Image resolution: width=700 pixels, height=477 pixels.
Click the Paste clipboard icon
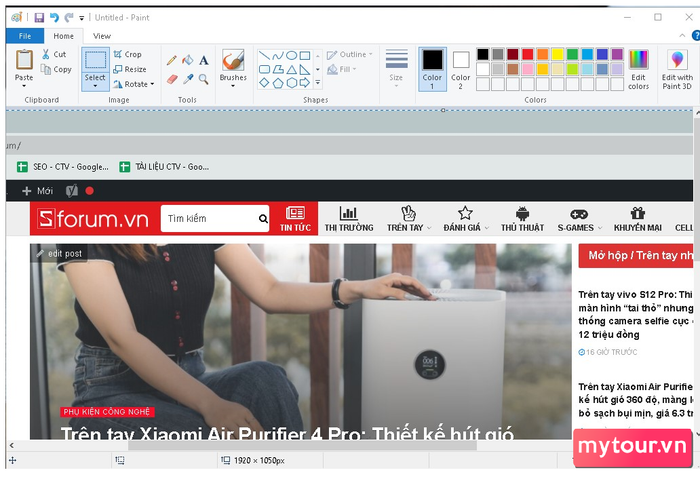(x=24, y=59)
